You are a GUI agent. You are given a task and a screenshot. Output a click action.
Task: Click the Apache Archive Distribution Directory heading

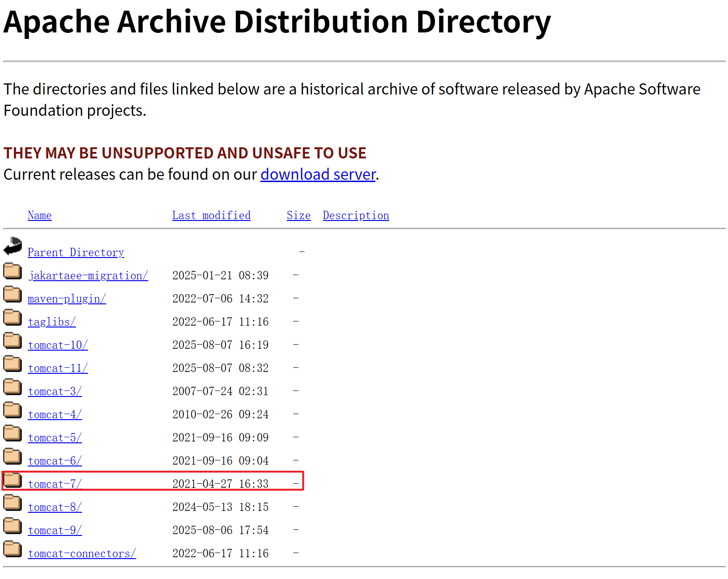coord(277,22)
